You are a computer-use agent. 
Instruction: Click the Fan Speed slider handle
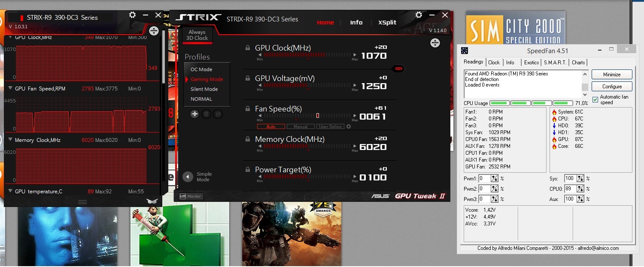pos(318,116)
